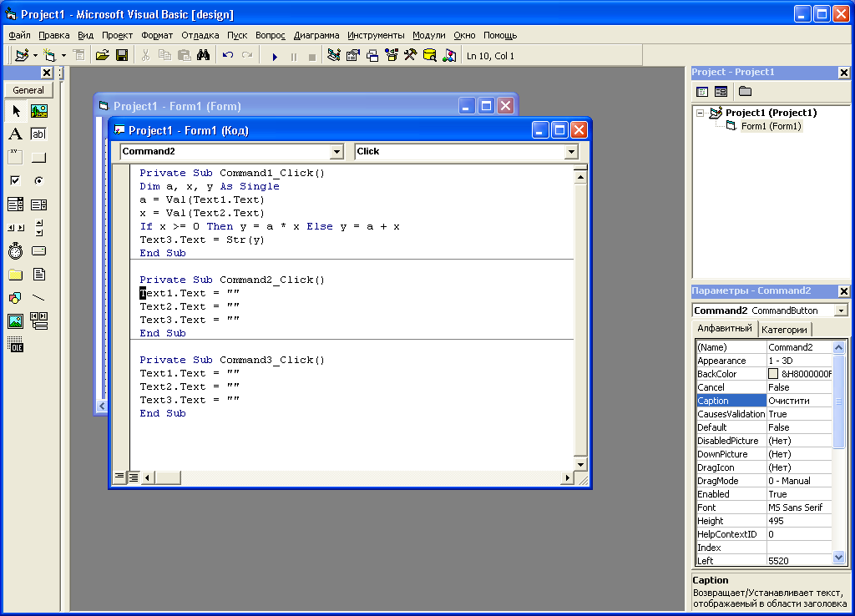This screenshot has height=616, width=855.
Task: Select the Timer tool
Action: point(15,250)
